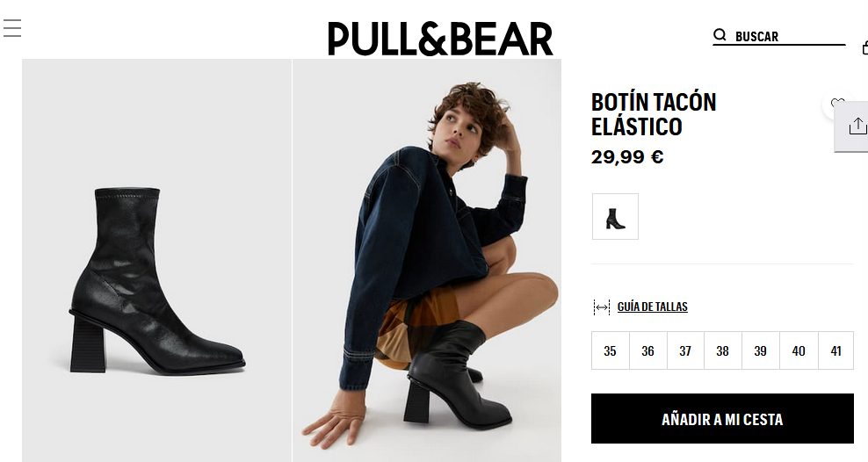Viewport: 868px width, 462px height.
Task: Click the size guide ruler icon
Action: pos(602,307)
